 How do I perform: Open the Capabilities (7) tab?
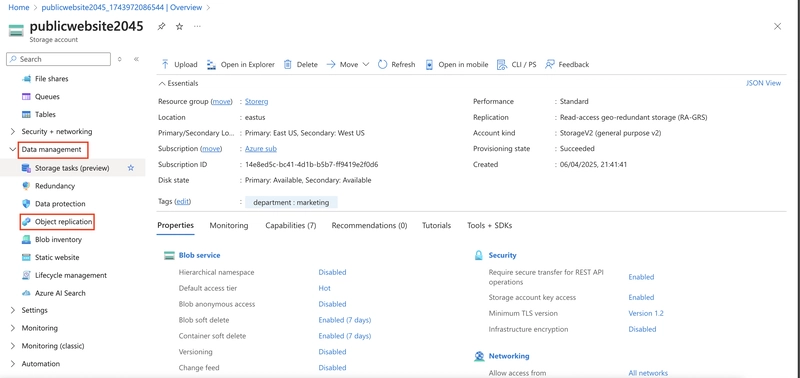tap(291, 225)
